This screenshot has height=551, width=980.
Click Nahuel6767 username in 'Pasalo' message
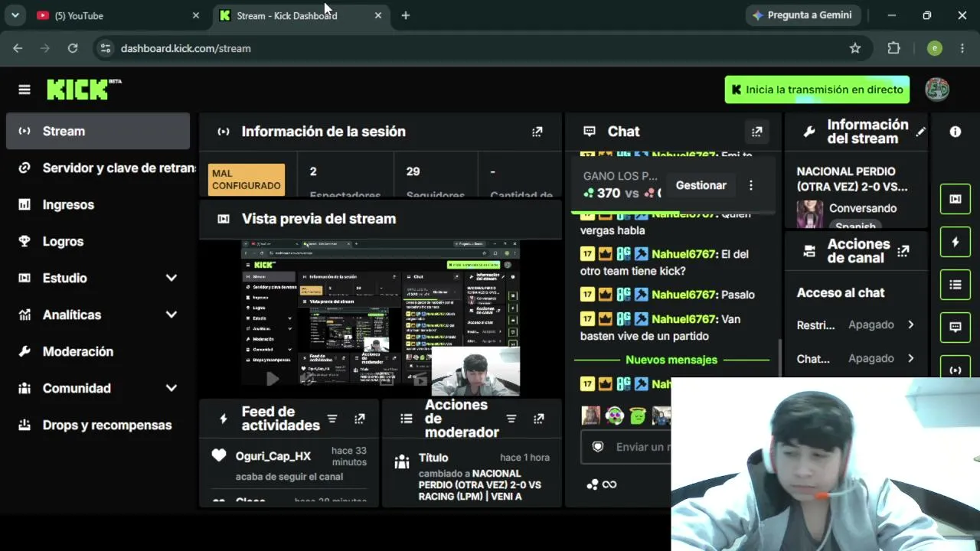tap(684, 295)
